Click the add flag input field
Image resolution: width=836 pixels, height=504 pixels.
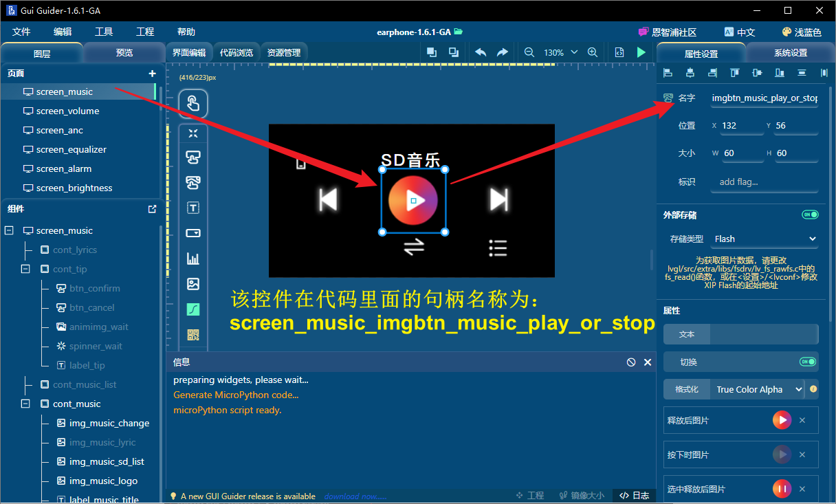pyautogui.click(x=764, y=182)
